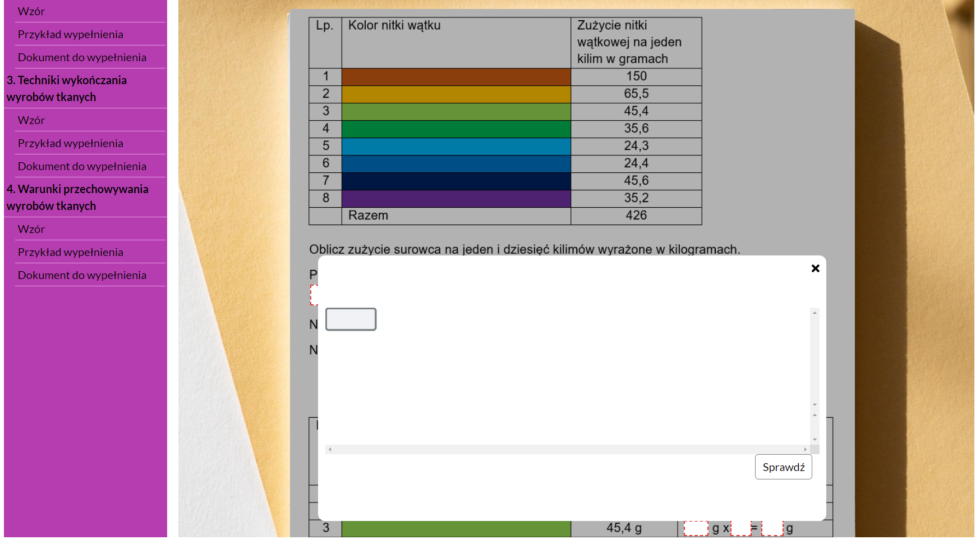Open Dokument do wypełnienia under Techniki wykończania

pyautogui.click(x=82, y=166)
